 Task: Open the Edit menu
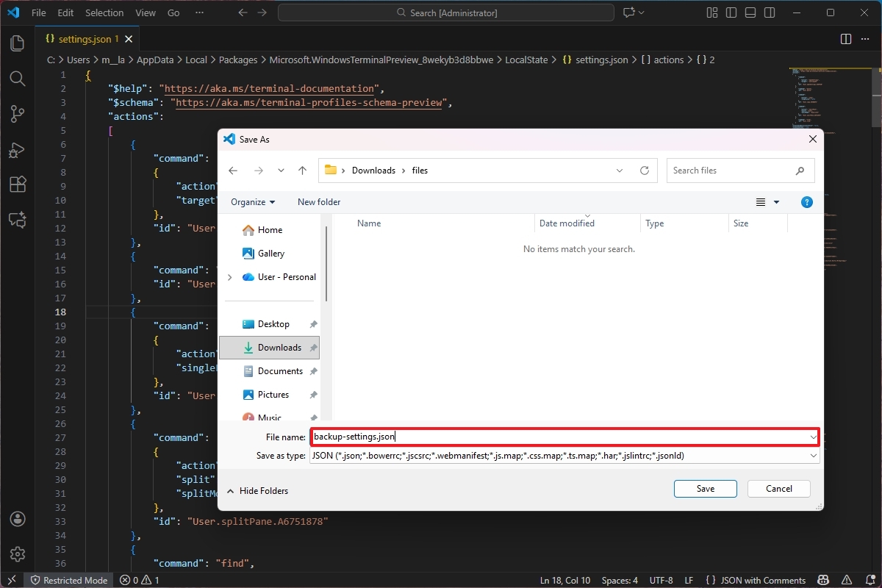pyautogui.click(x=65, y=12)
